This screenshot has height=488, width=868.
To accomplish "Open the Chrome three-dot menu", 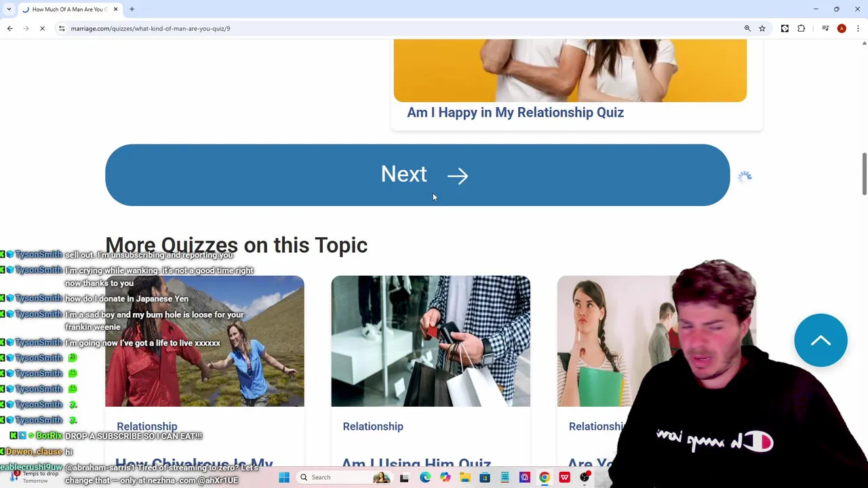I will (858, 28).
